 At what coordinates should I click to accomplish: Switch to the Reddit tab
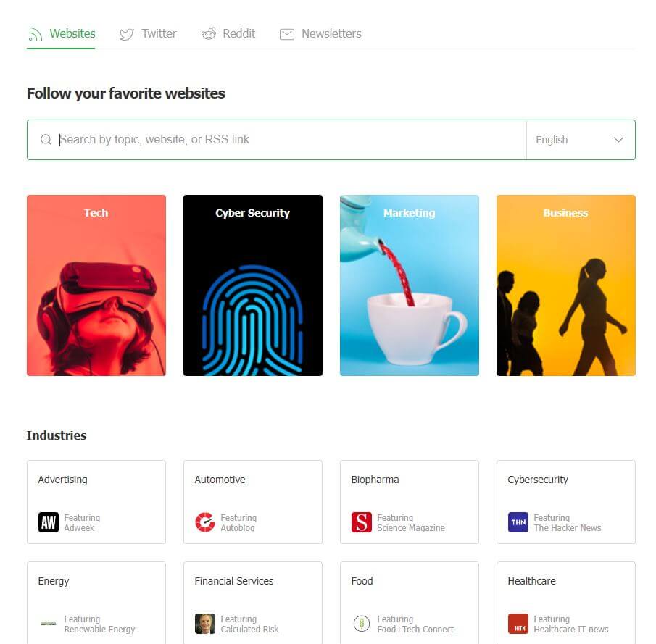tap(228, 34)
